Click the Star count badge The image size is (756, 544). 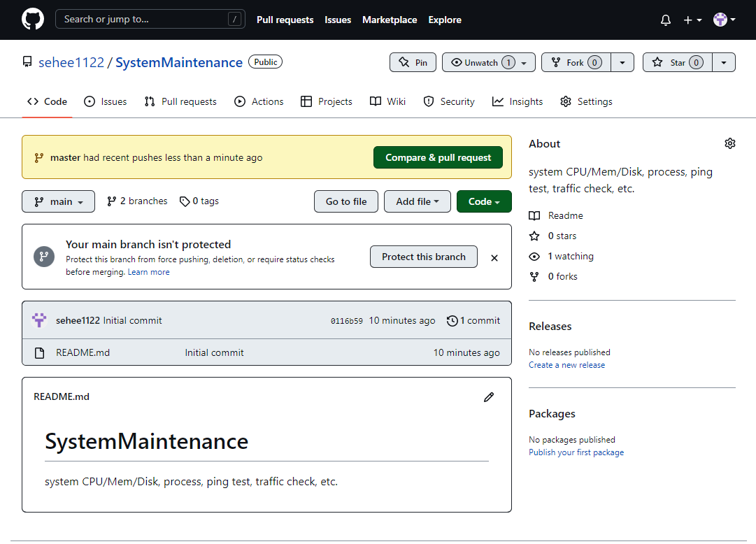[x=696, y=63]
